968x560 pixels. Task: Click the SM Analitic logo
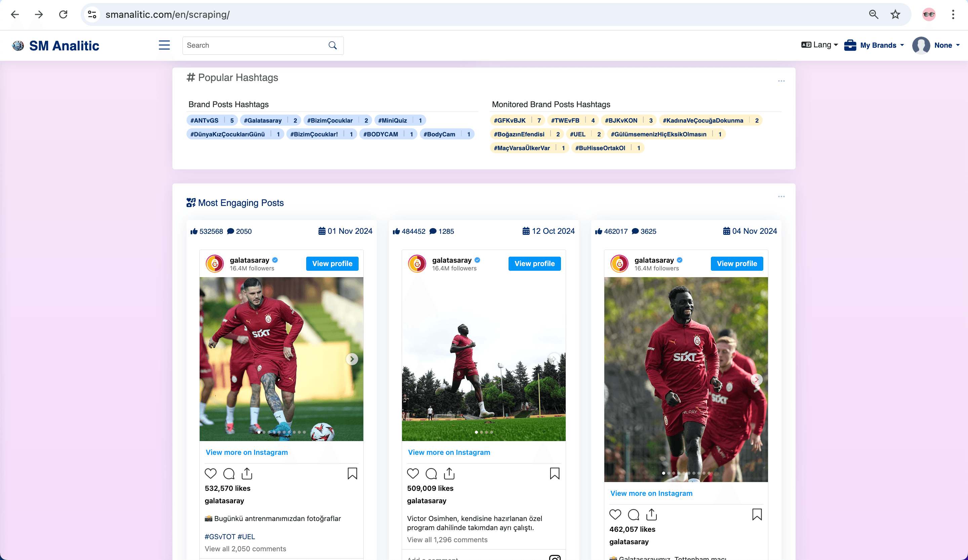coord(56,46)
